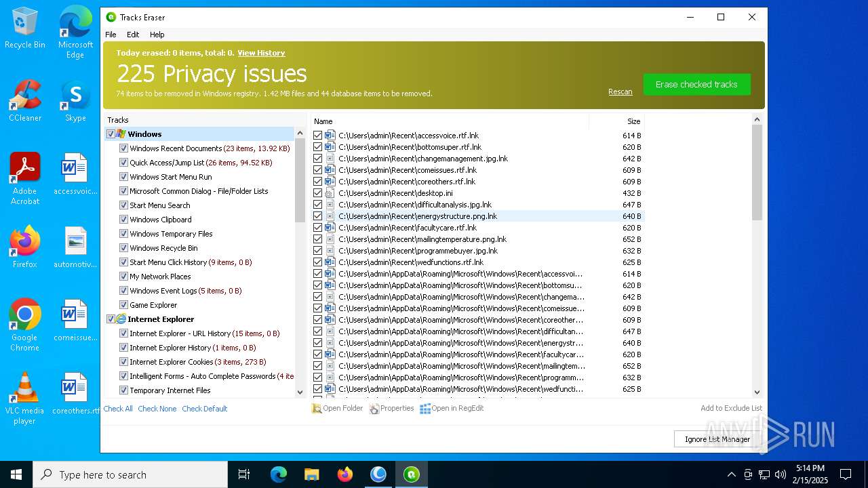The height and width of the screenshot is (488, 868).
Task: Open Microsoft Edge desktop shortcut
Action: [x=75, y=33]
